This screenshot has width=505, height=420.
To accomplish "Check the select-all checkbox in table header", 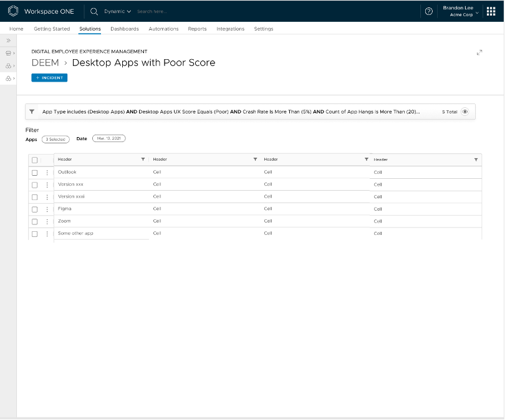I will (x=35, y=160).
